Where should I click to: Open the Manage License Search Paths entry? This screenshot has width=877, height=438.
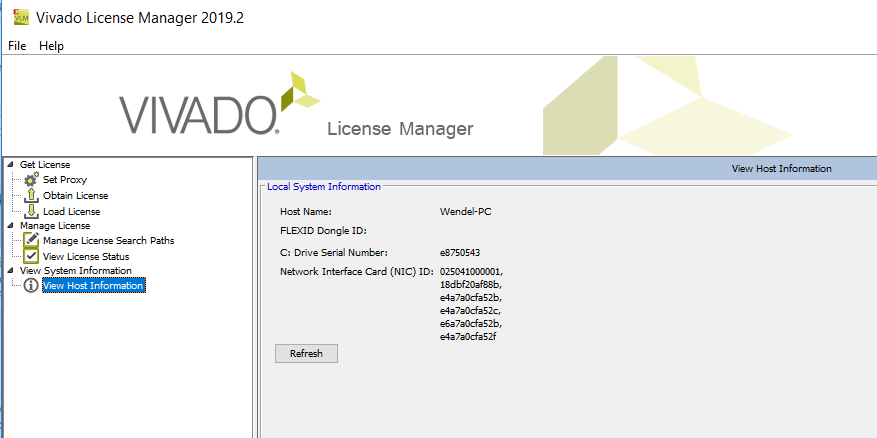(x=108, y=241)
